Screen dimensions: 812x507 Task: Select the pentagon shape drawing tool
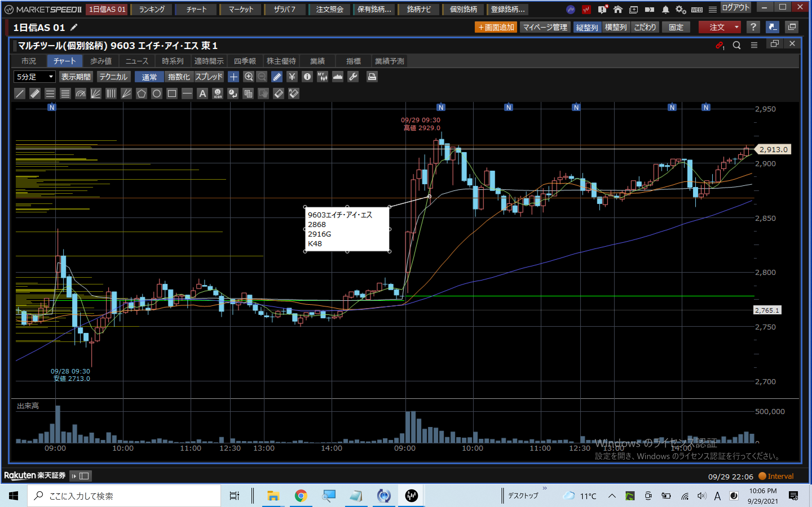click(x=141, y=94)
